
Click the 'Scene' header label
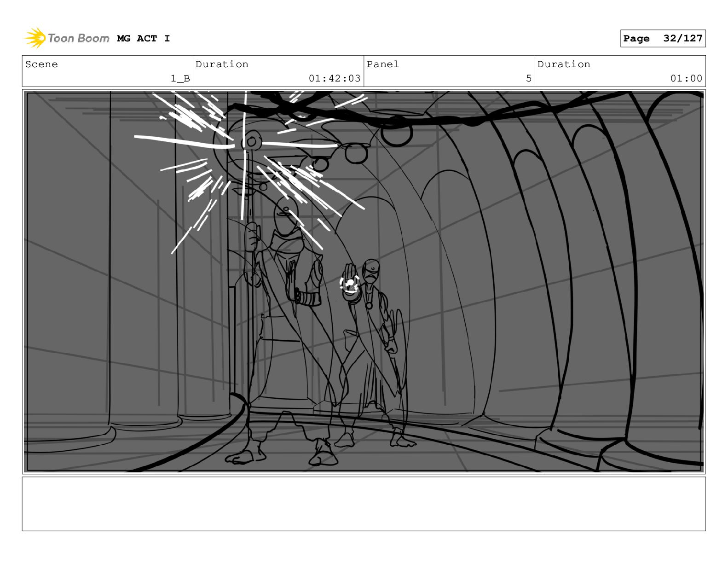41,64
